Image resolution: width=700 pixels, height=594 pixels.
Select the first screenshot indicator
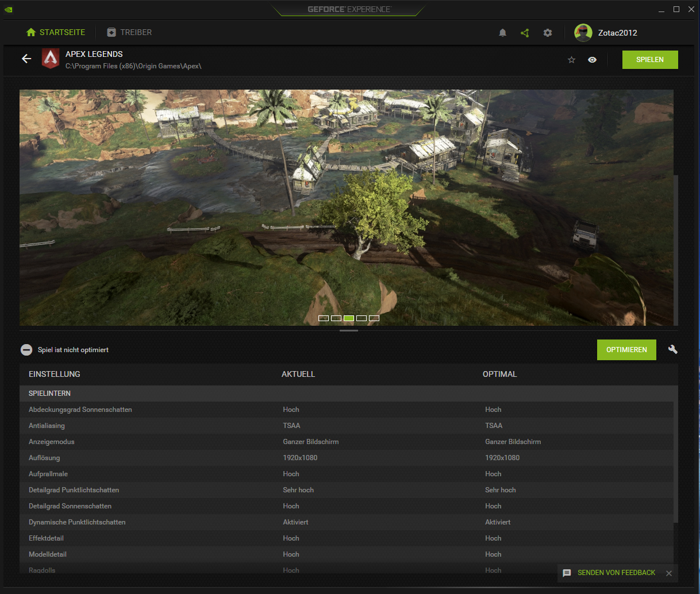point(324,318)
